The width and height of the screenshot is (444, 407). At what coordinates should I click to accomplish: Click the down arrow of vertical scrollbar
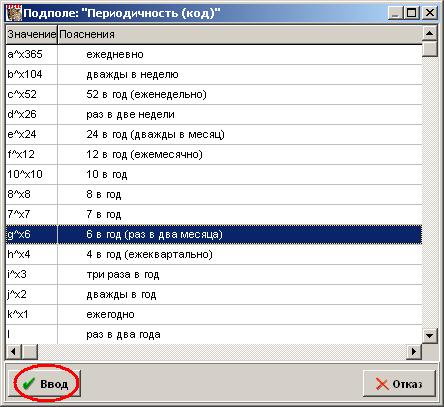point(429,335)
